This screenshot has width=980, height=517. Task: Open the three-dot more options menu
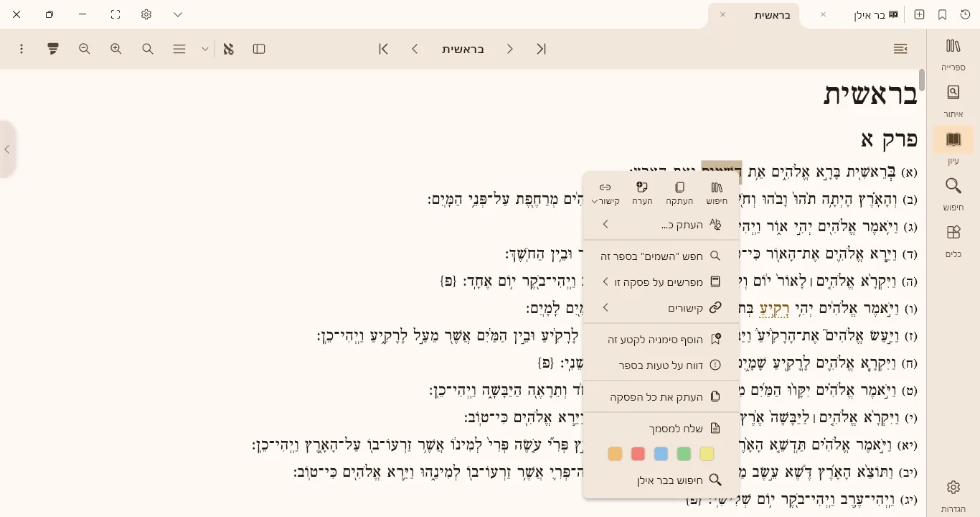pyautogui.click(x=22, y=49)
